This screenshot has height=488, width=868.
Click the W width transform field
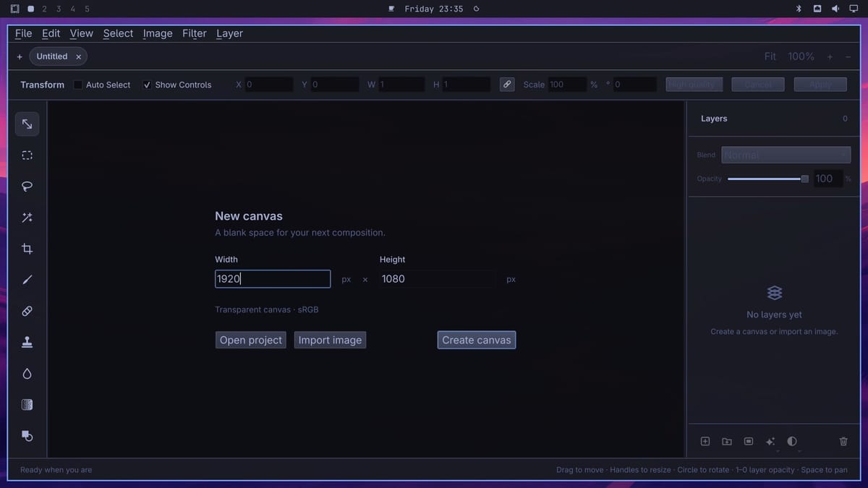401,85
